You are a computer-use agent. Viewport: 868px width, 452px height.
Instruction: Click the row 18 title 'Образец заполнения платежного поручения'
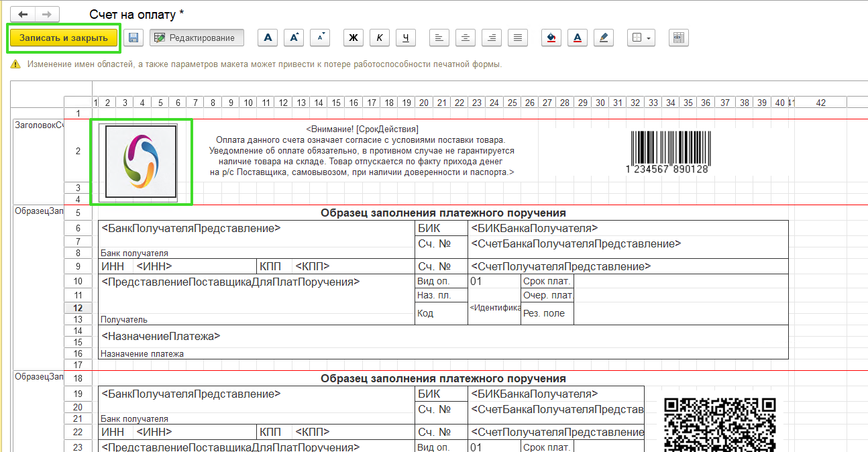443,379
